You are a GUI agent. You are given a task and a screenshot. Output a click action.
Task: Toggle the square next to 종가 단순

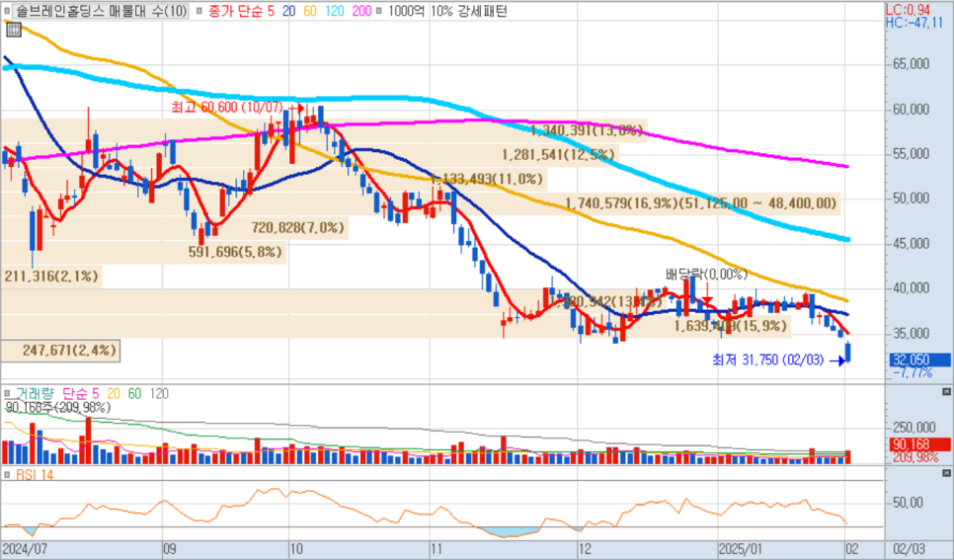[x=199, y=11]
